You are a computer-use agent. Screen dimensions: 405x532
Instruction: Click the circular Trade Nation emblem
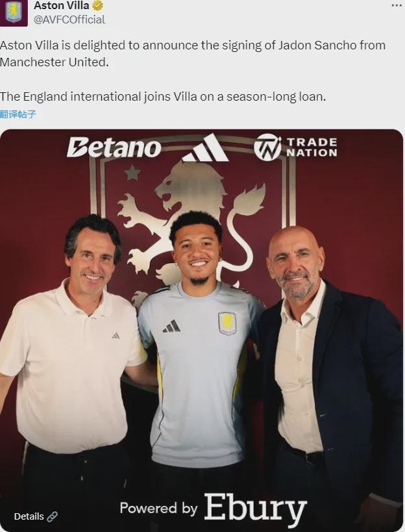click(267, 147)
